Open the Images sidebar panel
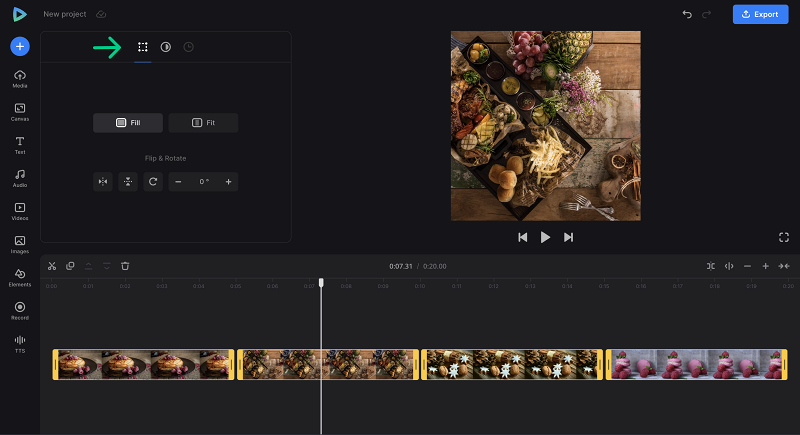The height and width of the screenshot is (435, 800). pyautogui.click(x=20, y=245)
